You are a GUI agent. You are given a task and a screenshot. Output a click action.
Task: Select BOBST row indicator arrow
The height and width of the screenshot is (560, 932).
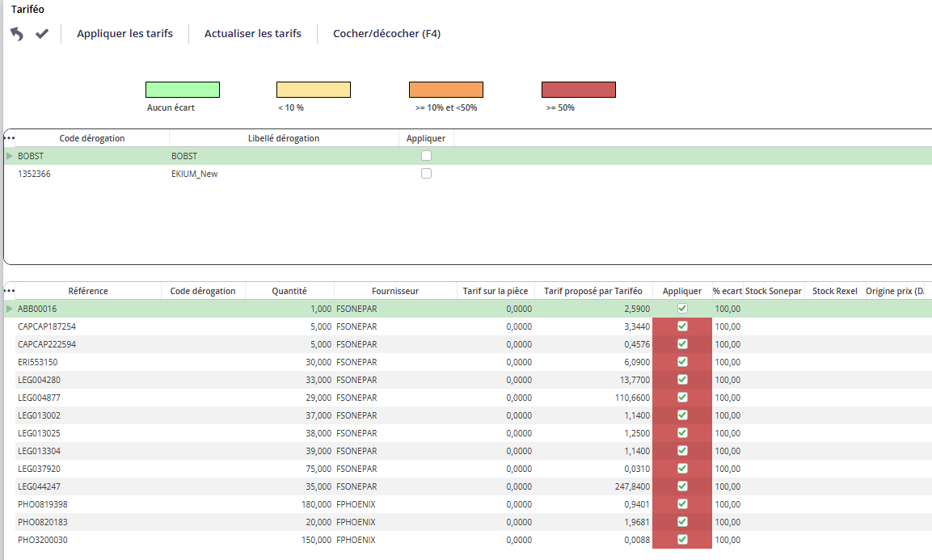coord(9,156)
